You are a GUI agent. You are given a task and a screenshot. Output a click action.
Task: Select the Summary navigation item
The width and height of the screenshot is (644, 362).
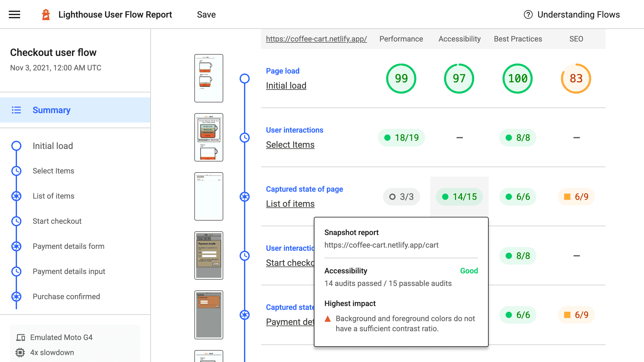pos(51,110)
